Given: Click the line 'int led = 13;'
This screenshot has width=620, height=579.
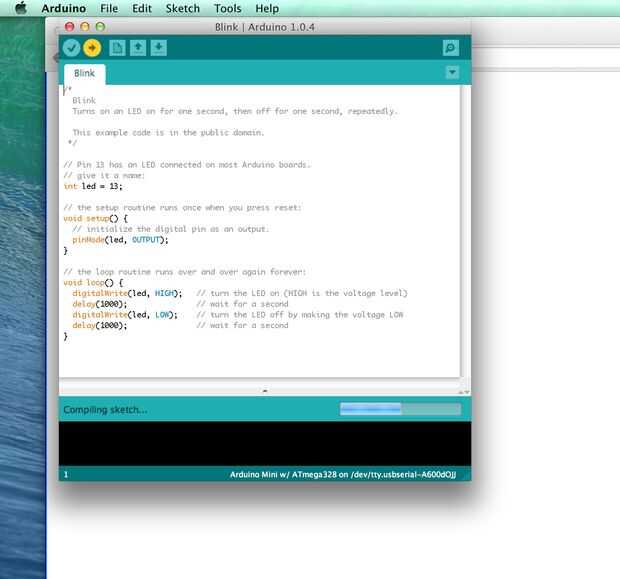Looking at the screenshot, I should [93, 186].
